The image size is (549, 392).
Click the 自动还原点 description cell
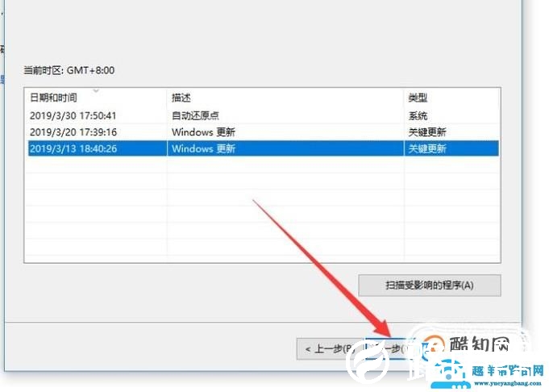(197, 115)
